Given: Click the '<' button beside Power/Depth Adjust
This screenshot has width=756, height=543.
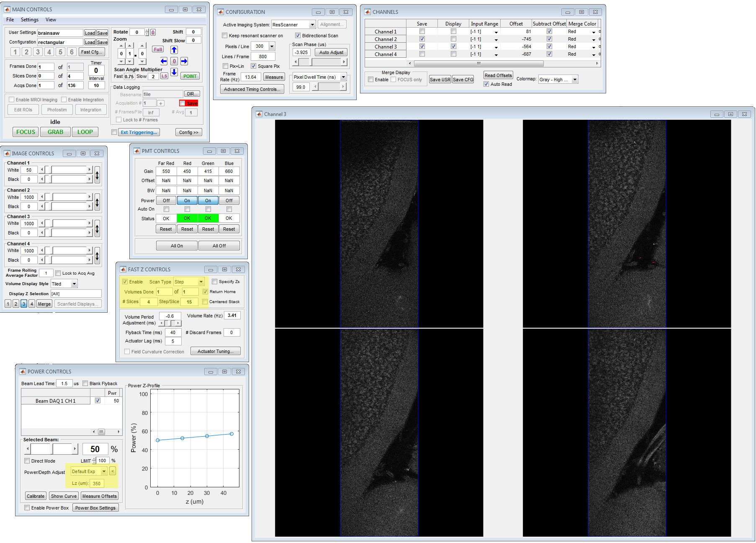Looking at the screenshot, I should pos(112,471).
